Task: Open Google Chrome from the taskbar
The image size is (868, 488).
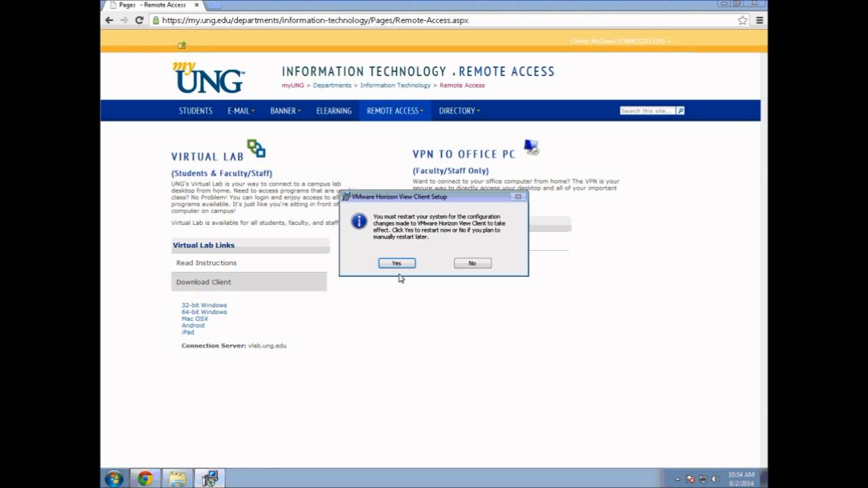Action: pyautogui.click(x=145, y=479)
